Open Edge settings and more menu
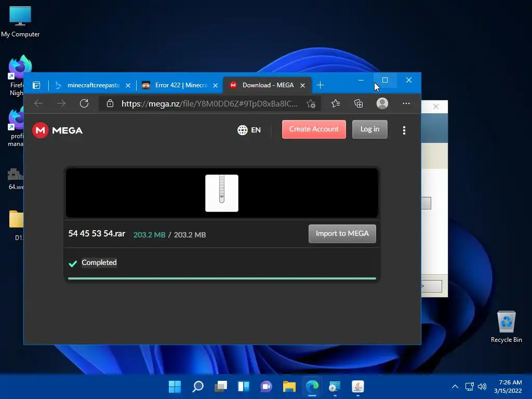Screen dimensions: 532x399 pos(406,103)
